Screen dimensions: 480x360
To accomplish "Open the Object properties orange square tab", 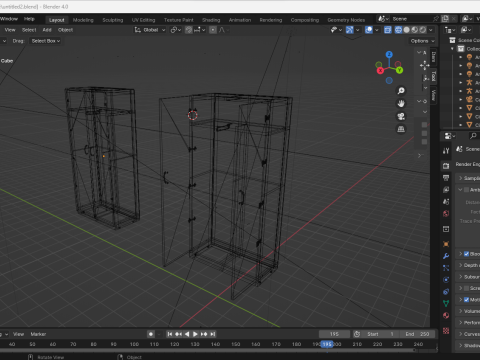I will tap(446, 244).
